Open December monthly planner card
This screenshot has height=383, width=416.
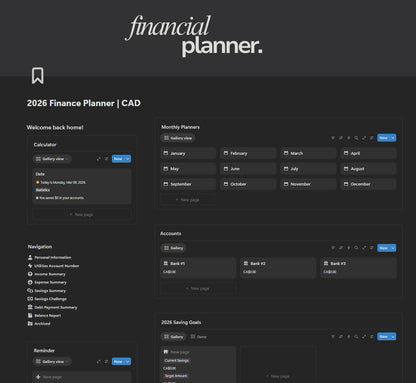(368, 184)
